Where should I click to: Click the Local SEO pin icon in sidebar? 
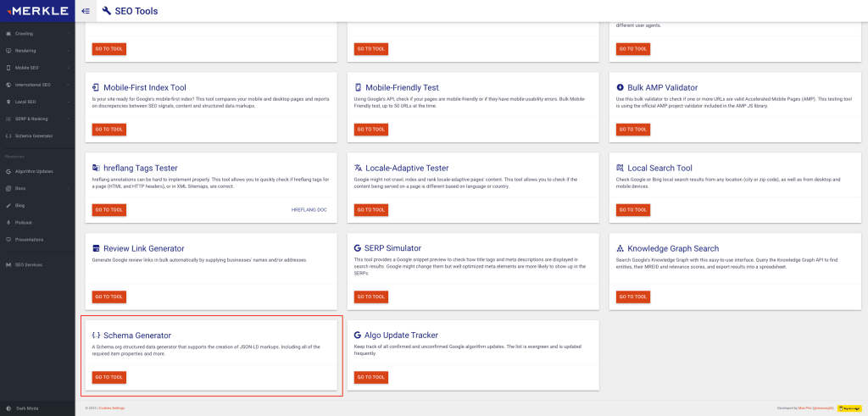pos(8,102)
